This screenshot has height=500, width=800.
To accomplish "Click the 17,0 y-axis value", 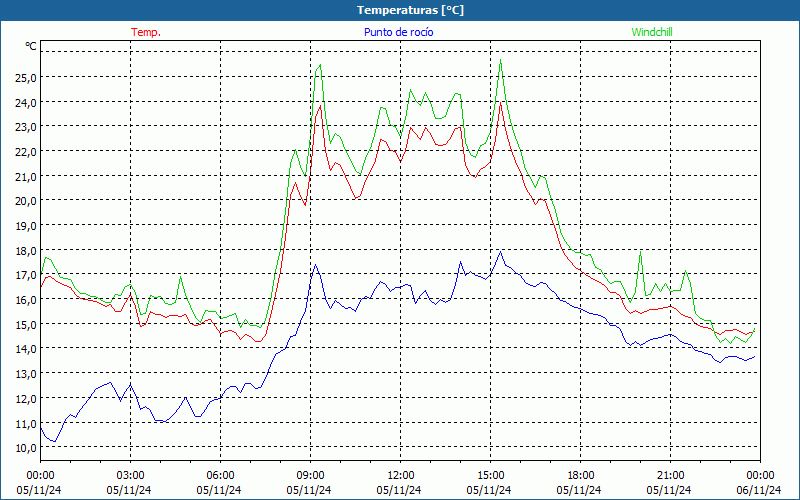I will [x=26, y=274].
